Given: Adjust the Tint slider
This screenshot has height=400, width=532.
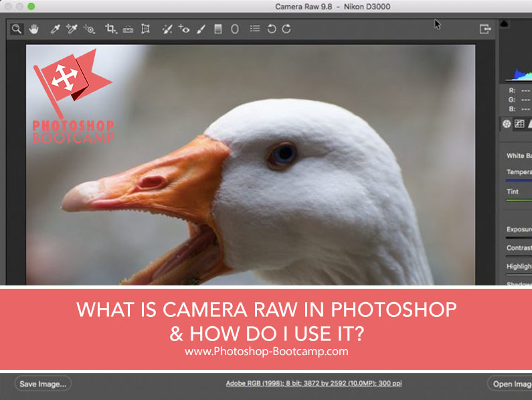Looking at the screenshot, I should pos(519,200).
